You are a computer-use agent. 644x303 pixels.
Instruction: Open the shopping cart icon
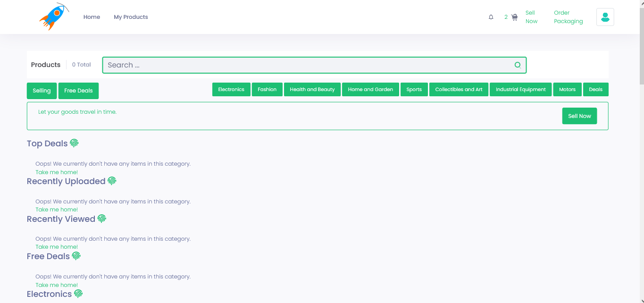coord(514,17)
